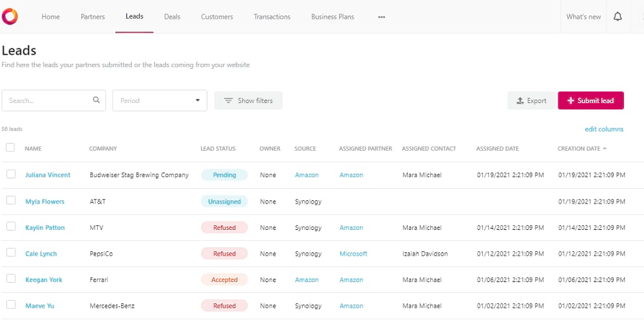Screen dimensions: 644x322
Task: Open the Amazon assigned partner in Kaylin Patton's row
Action: [x=351, y=227]
